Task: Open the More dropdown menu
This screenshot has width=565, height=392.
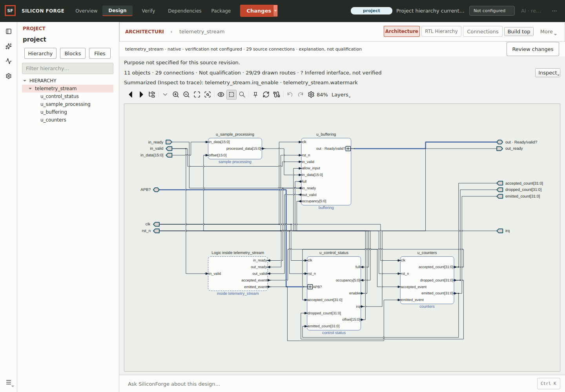Action: 548,32
